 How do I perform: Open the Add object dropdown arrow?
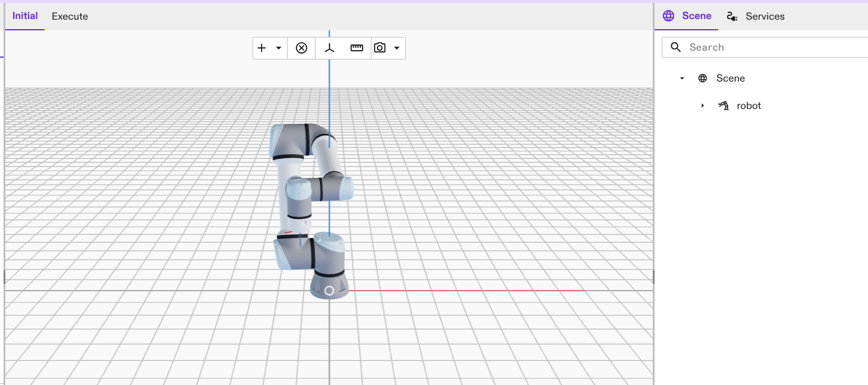278,48
